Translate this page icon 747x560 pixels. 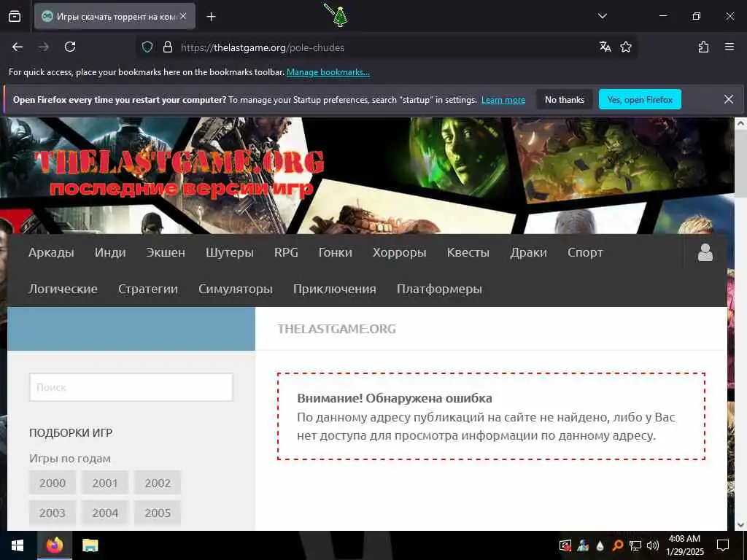pos(605,47)
